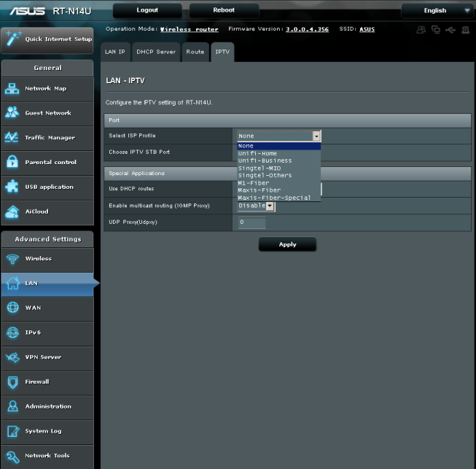The width and height of the screenshot is (476, 469).
Task: Open the Wireless router operation mode link
Action: point(189,29)
